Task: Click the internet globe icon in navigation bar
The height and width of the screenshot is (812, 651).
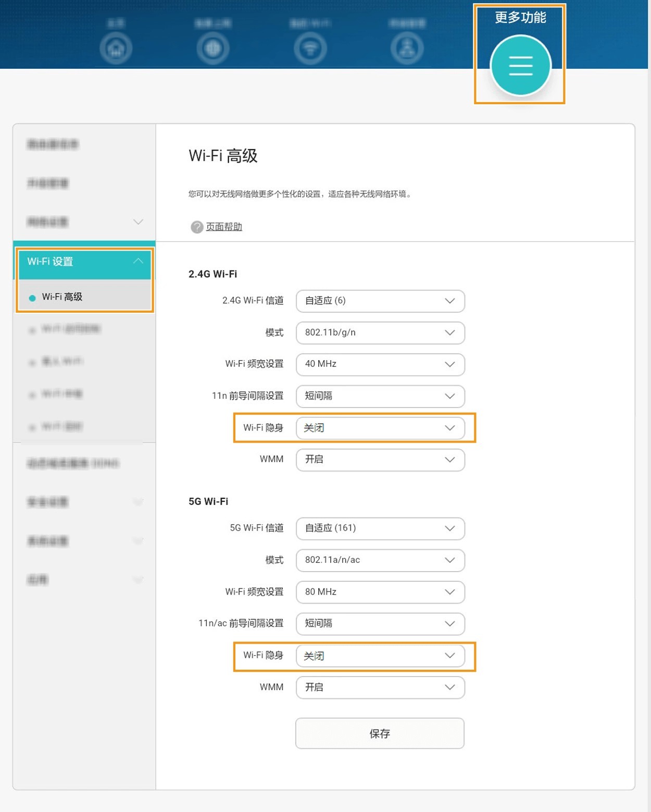Action: pyautogui.click(x=213, y=47)
